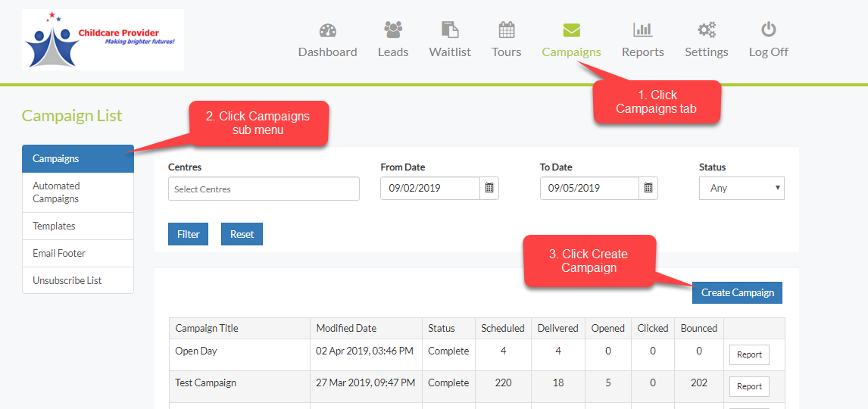This screenshot has height=409, width=868.
Task: Click the Settings gears icon
Action: 706,30
